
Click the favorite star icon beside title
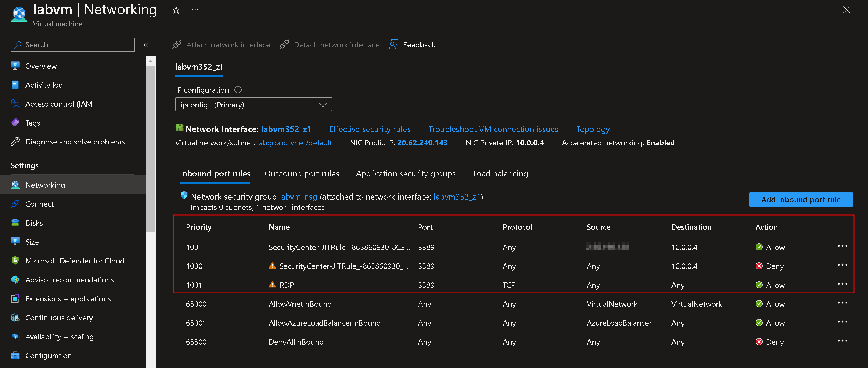click(x=176, y=10)
